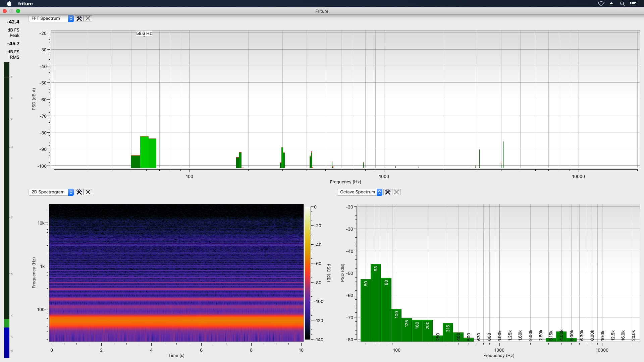This screenshot has height=362, width=644.
Task: Open the Apple menu
Action: (9, 4)
